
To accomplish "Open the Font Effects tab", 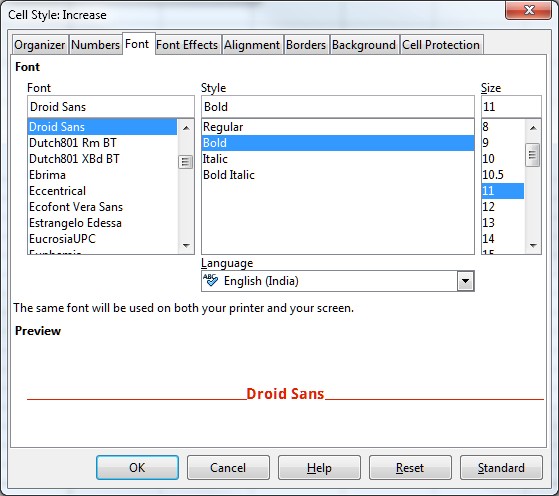I will (x=187, y=45).
